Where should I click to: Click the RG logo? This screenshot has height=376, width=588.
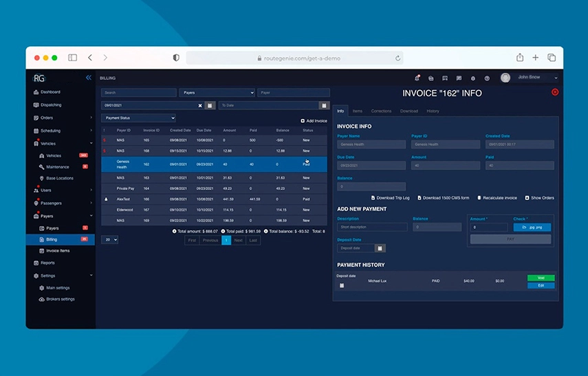coord(39,78)
